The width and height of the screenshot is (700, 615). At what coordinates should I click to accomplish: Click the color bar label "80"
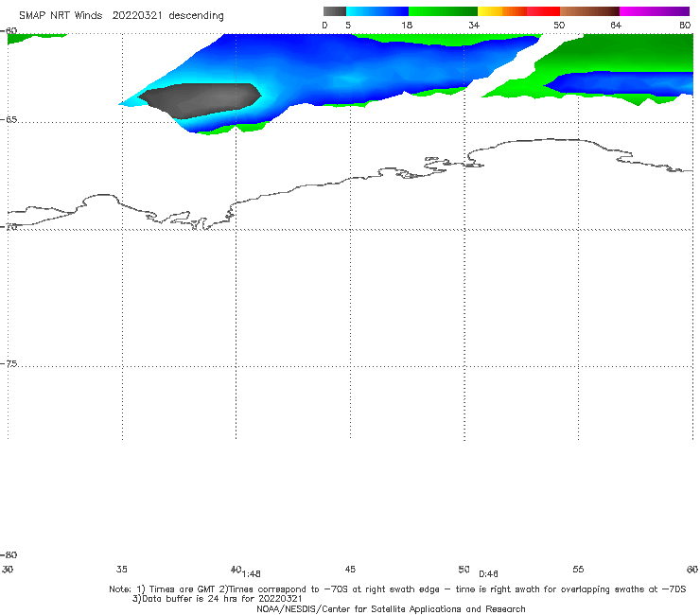[685, 26]
